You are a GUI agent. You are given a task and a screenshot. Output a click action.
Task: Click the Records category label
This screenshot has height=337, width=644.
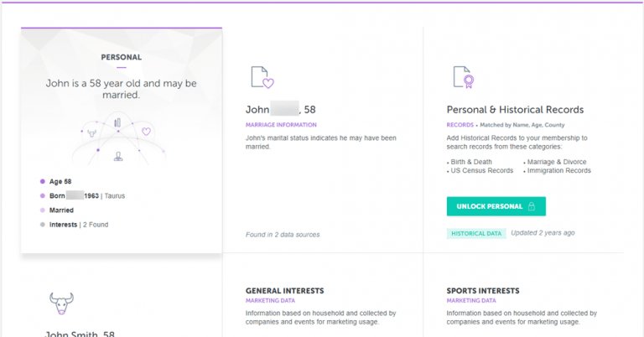pos(460,125)
